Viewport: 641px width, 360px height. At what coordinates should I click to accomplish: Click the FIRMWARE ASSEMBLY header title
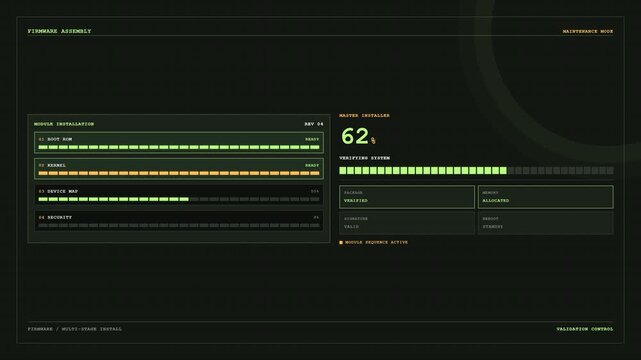[x=59, y=31]
